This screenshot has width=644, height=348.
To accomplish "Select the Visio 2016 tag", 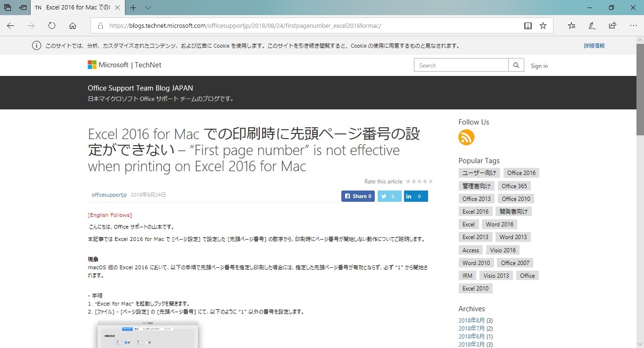I will pos(503,250).
